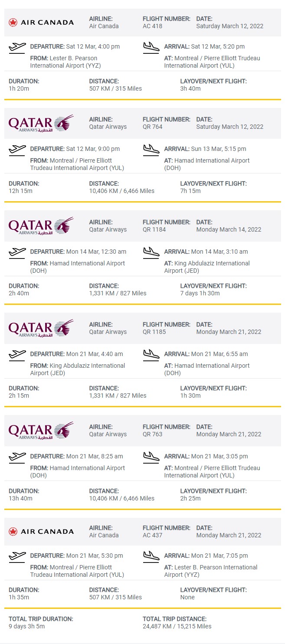Click the Qatar Airways logo for flight QR 764
Screen dimensions: 285x644
(x=41, y=124)
